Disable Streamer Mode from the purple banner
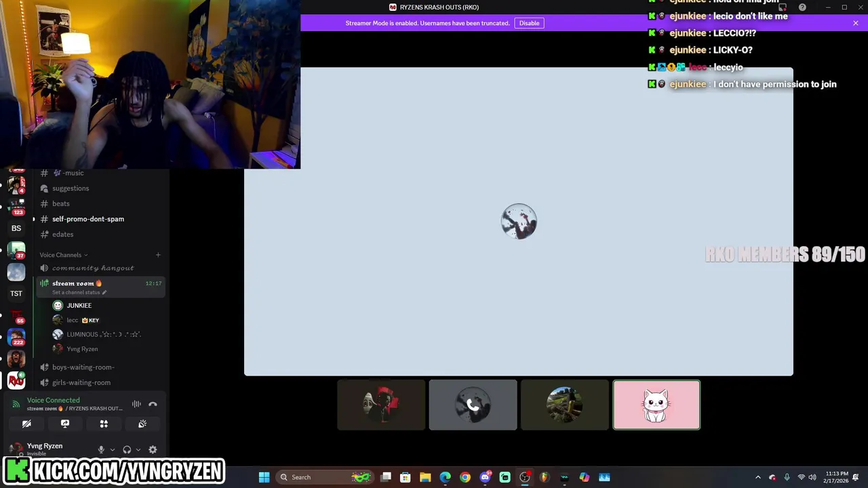The height and width of the screenshot is (488, 868). pos(529,23)
